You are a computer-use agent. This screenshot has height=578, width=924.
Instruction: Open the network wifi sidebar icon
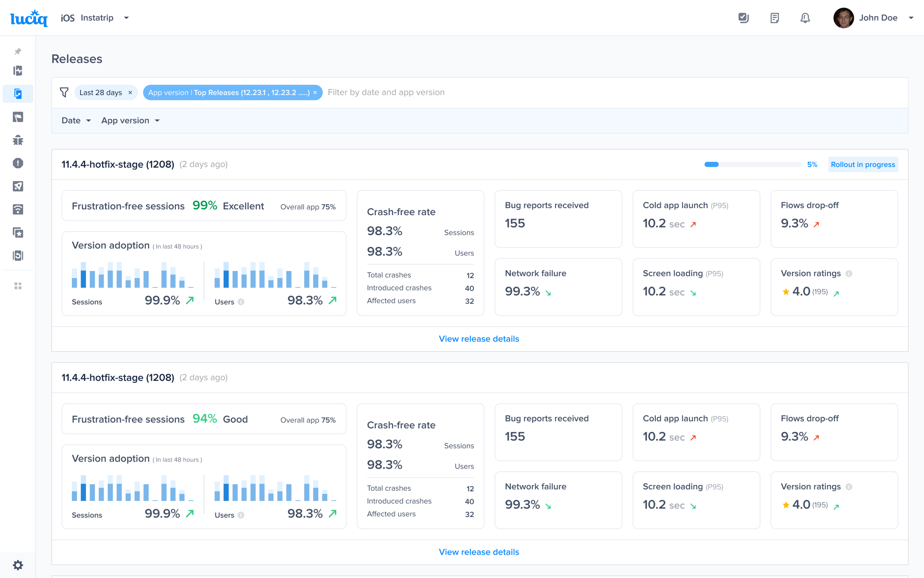[18, 209]
